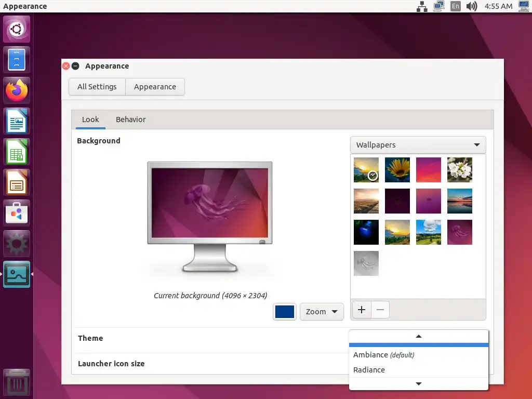
Task: Click the wired network indicator in top panel
Action: (x=422, y=6)
